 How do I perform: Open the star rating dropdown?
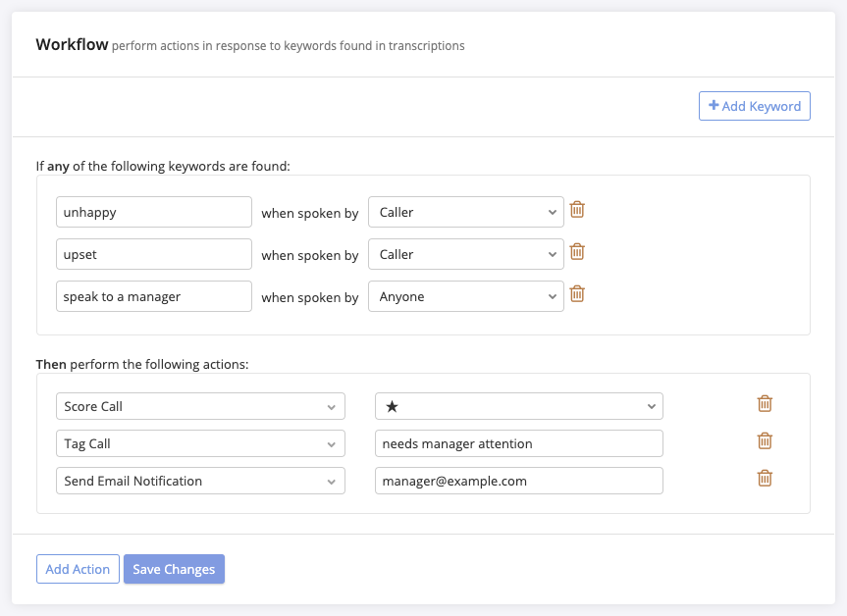[518, 406]
